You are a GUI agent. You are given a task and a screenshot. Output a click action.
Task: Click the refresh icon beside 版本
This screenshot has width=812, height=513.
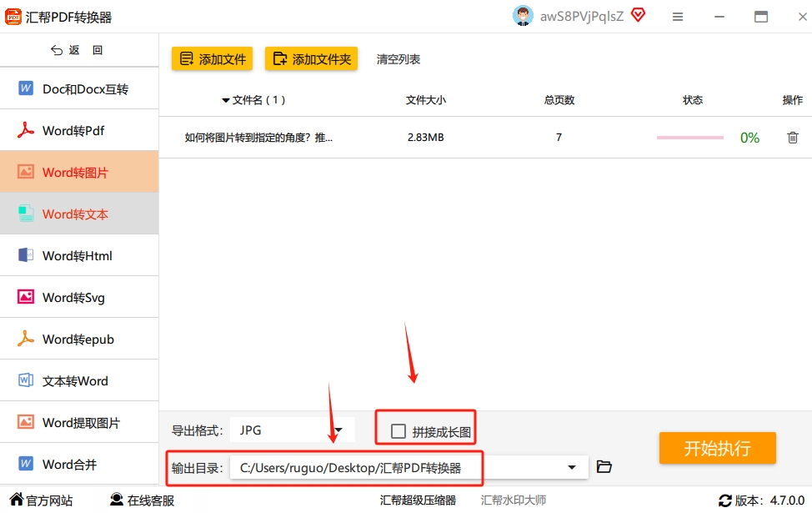tap(725, 500)
